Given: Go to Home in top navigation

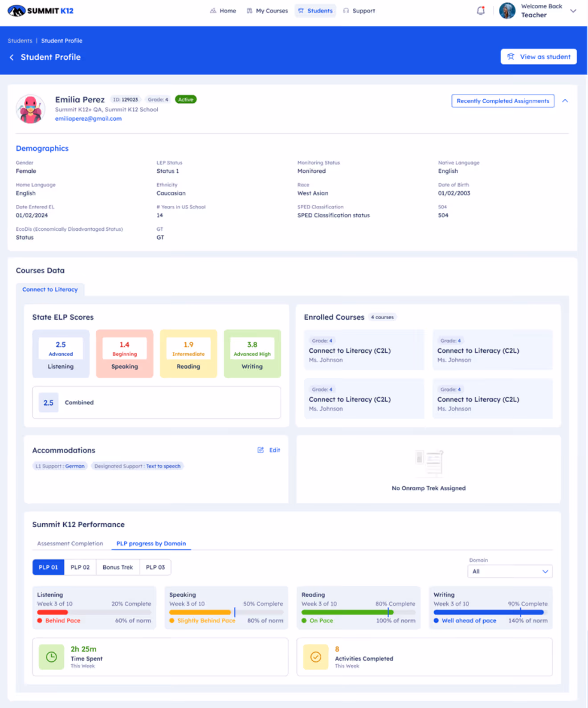Looking at the screenshot, I should 223,11.
